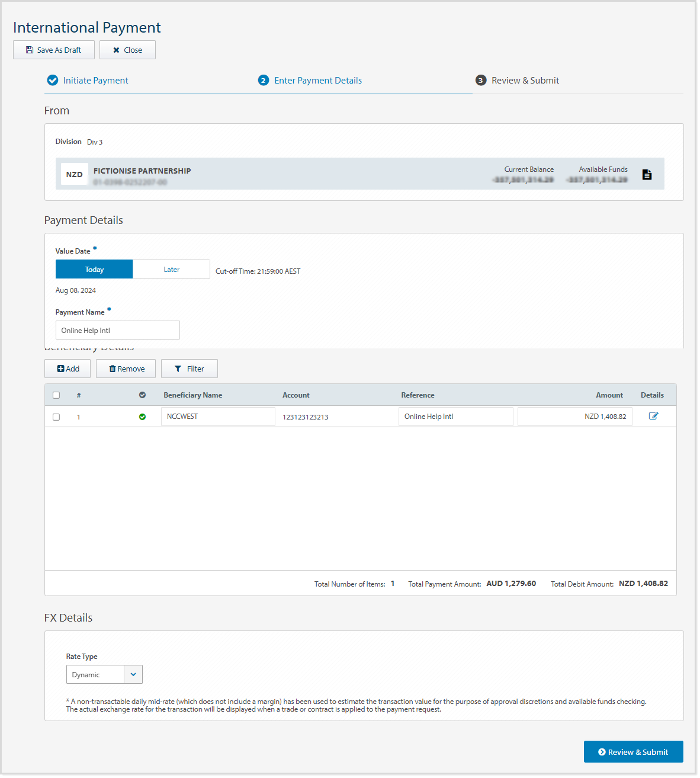The image size is (700, 778).
Task: Open the Filter funnel icon
Action: point(177,369)
